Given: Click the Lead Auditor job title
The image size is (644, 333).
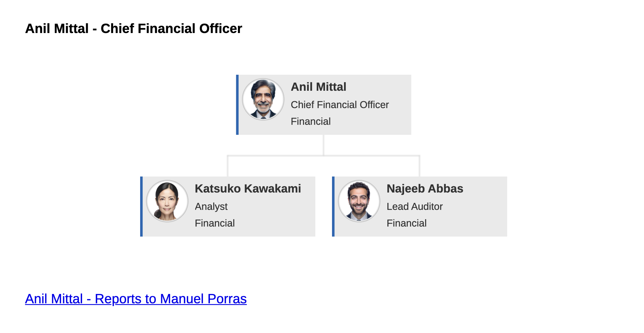Looking at the screenshot, I should click(x=414, y=207).
